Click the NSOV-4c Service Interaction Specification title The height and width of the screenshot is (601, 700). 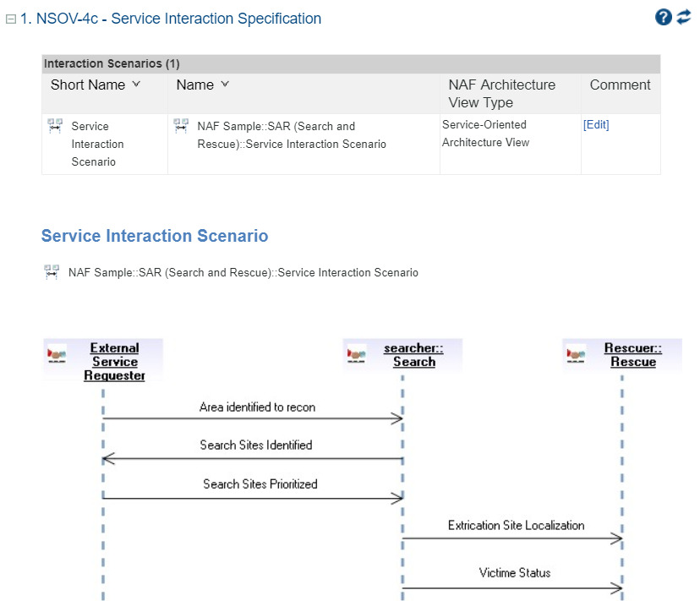[170, 19]
